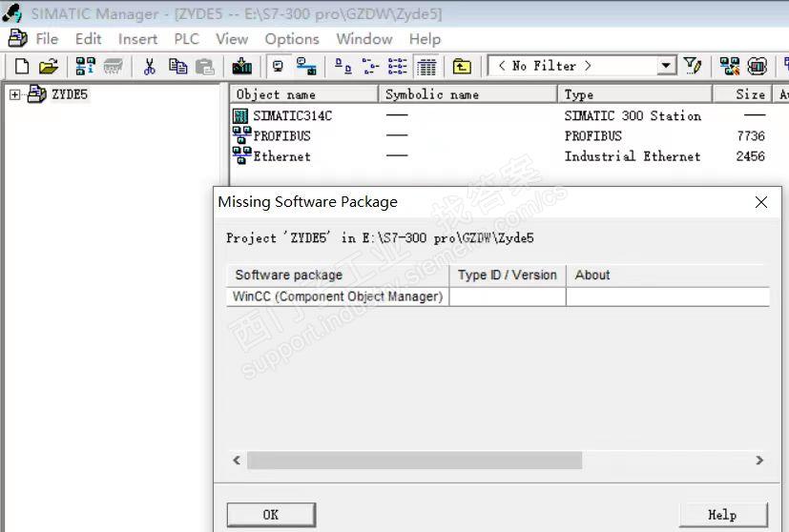The height and width of the screenshot is (532, 789).
Task: Select the WinCC (Component Object Manager) row
Action: click(x=498, y=297)
